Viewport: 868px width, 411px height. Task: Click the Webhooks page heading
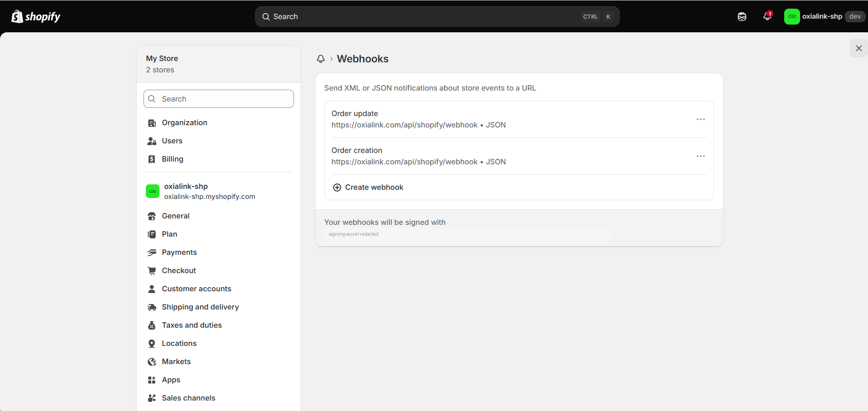(363, 59)
